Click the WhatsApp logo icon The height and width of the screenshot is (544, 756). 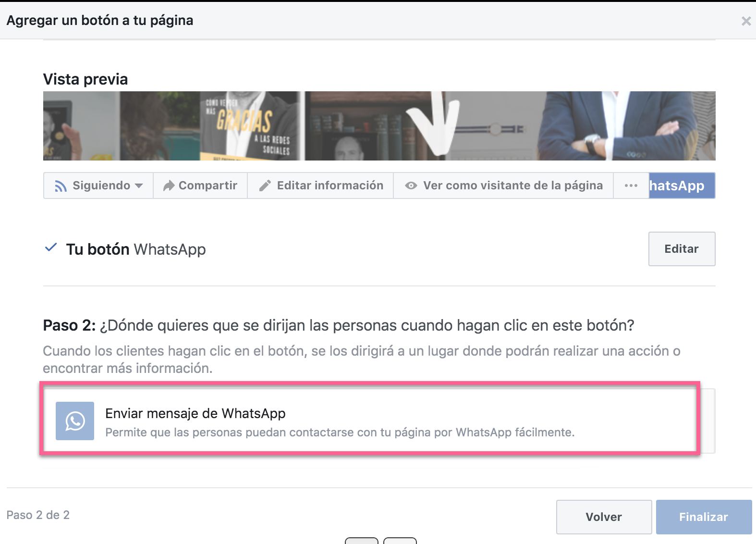pyautogui.click(x=75, y=421)
